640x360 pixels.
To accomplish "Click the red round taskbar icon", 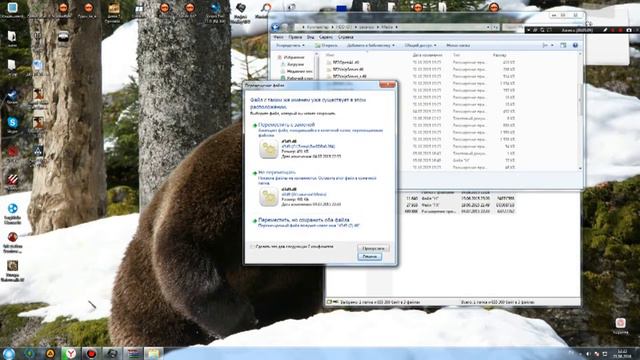I will (x=91, y=353).
